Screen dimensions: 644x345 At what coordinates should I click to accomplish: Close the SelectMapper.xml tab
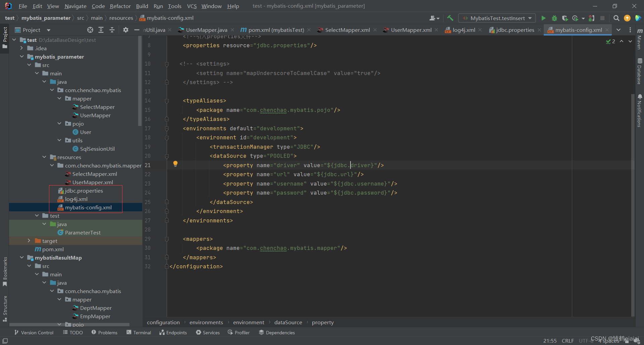[x=375, y=30]
